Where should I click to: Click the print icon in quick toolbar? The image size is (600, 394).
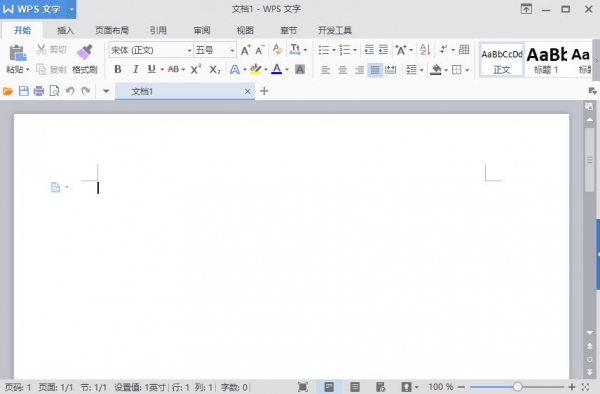tap(39, 91)
